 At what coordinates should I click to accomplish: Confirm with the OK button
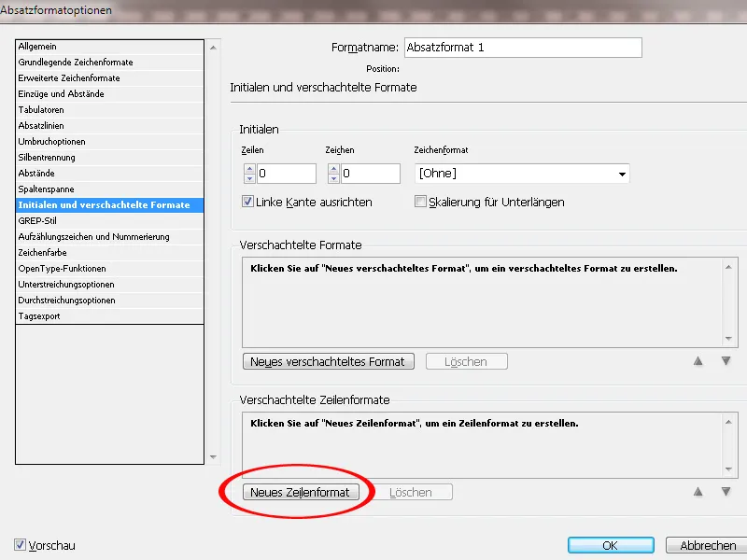pyautogui.click(x=611, y=545)
